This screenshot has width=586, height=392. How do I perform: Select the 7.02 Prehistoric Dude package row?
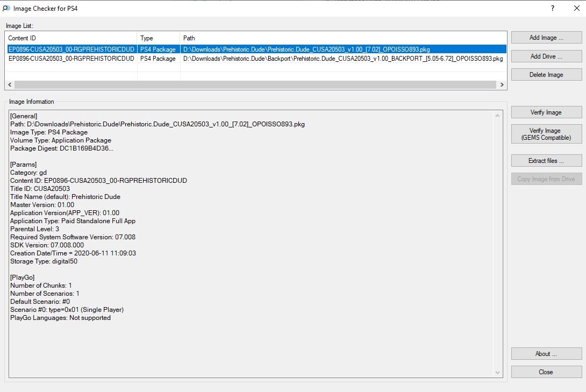click(256, 49)
